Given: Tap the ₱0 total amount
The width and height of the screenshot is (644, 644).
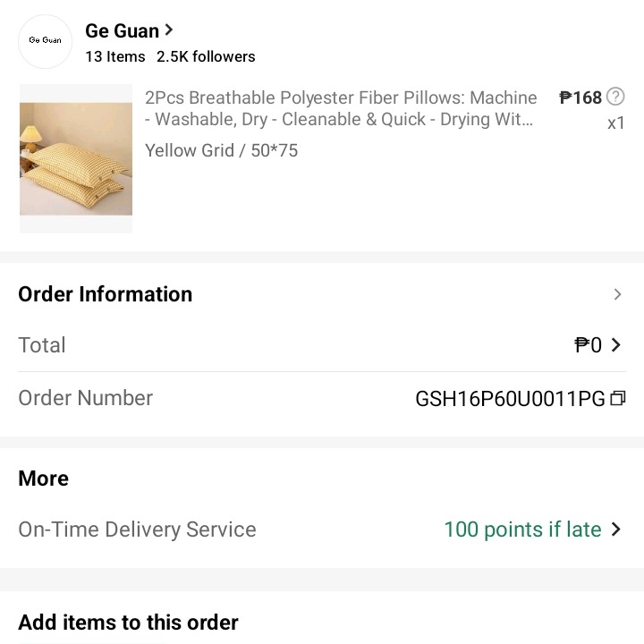Looking at the screenshot, I should coord(588,345).
